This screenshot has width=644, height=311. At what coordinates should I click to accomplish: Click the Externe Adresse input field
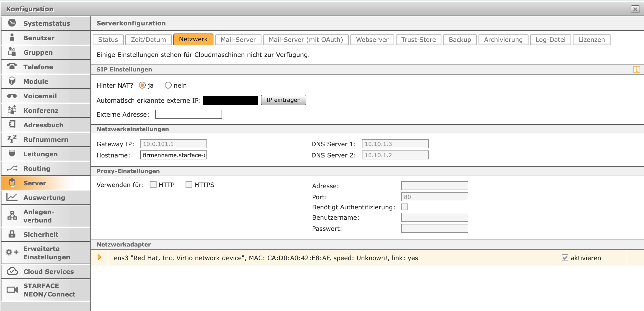click(189, 114)
